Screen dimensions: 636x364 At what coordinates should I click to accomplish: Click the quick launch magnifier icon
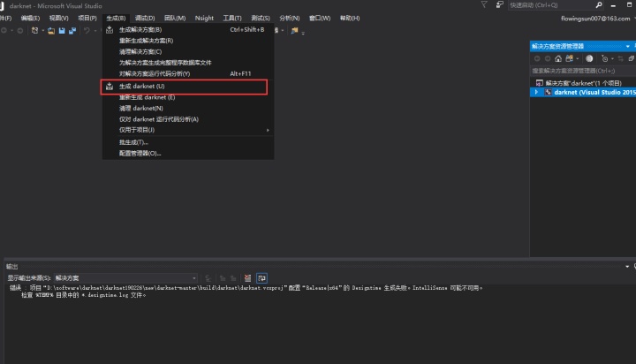(x=599, y=5)
